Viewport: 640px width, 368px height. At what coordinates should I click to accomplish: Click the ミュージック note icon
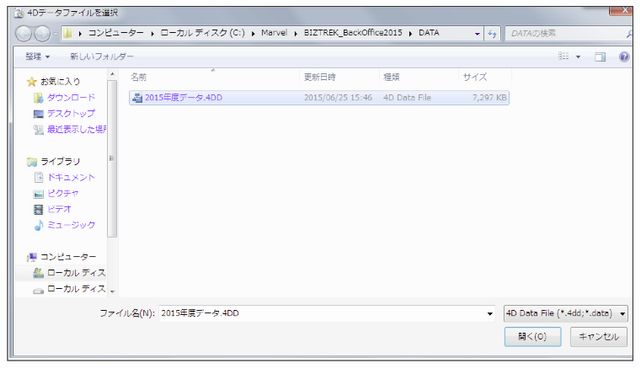(x=38, y=225)
